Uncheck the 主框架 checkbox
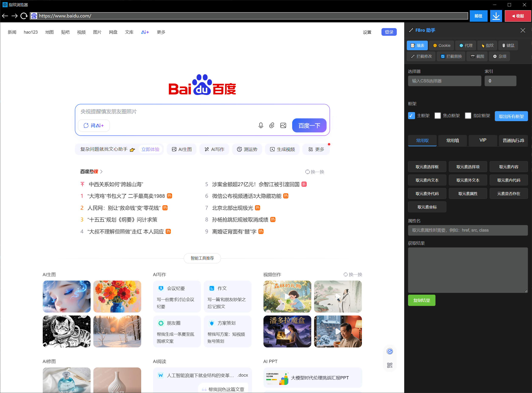532x393 pixels. (411, 116)
